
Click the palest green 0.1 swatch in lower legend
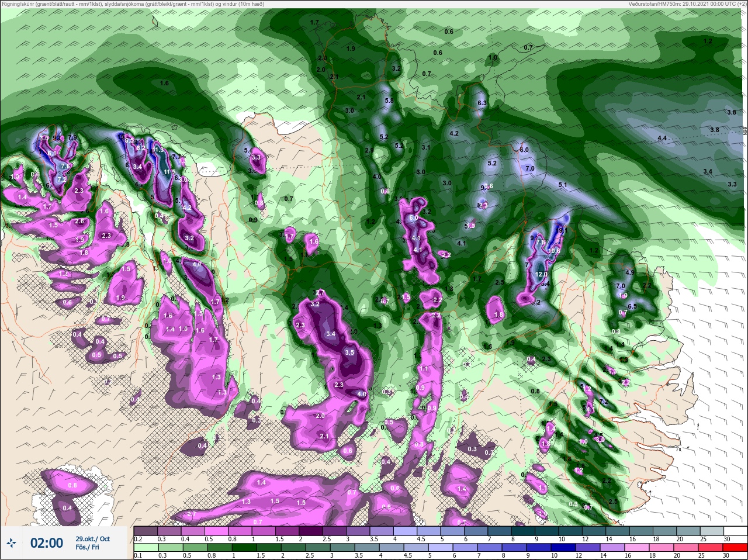146,548
